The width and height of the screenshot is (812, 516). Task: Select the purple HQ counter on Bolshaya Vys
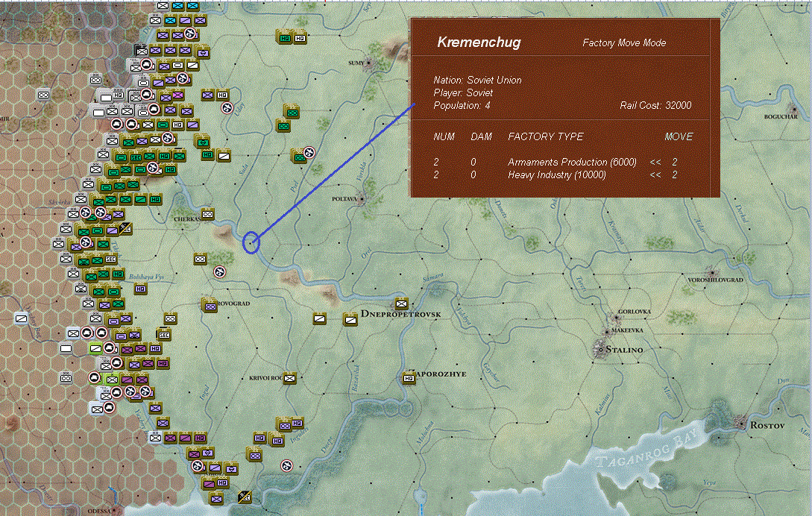[x=140, y=289]
